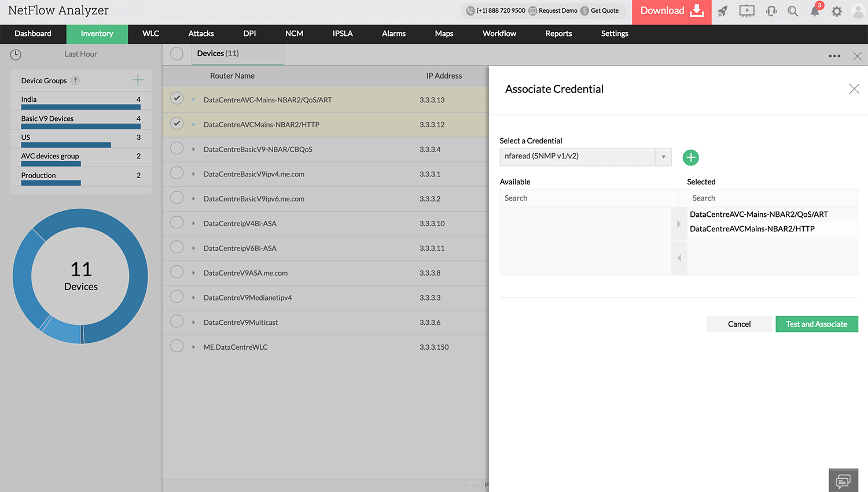
Task: Close the Devices panel with X
Action: pyautogui.click(x=857, y=56)
